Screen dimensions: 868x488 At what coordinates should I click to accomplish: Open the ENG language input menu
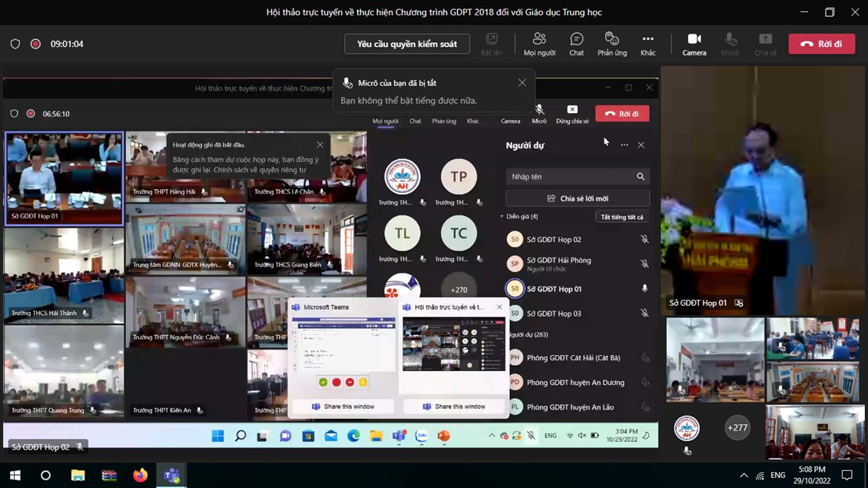pyautogui.click(x=777, y=476)
